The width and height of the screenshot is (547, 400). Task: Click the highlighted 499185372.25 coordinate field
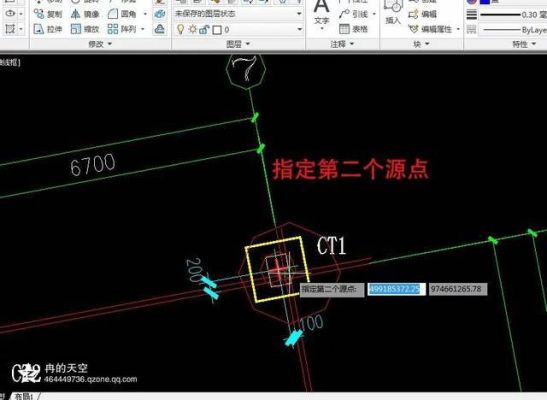point(396,289)
